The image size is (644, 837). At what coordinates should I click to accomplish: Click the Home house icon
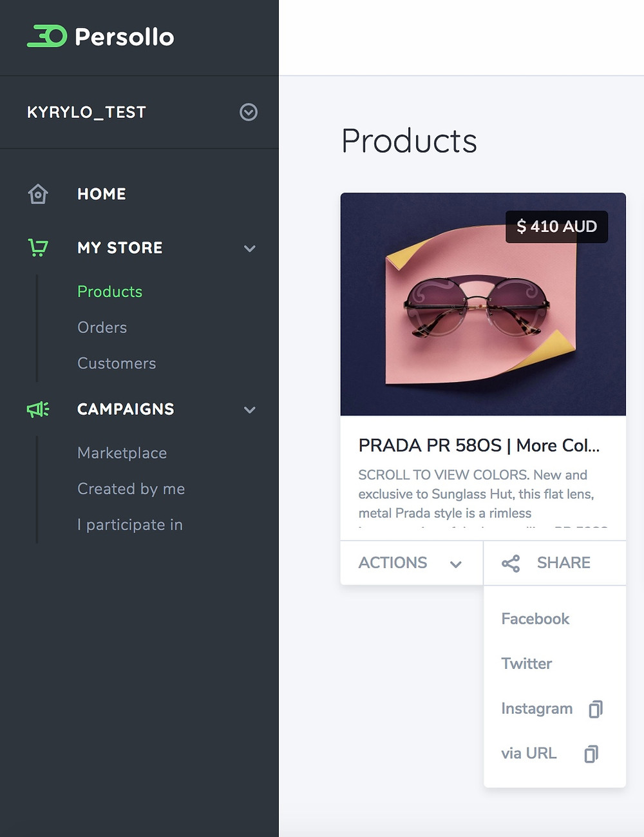pos(38,194)
